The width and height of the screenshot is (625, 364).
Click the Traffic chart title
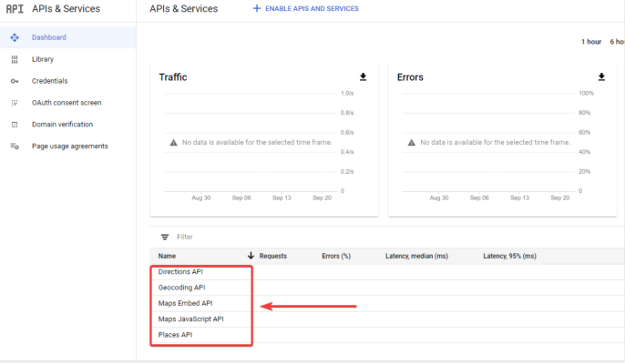coord(173,77)
